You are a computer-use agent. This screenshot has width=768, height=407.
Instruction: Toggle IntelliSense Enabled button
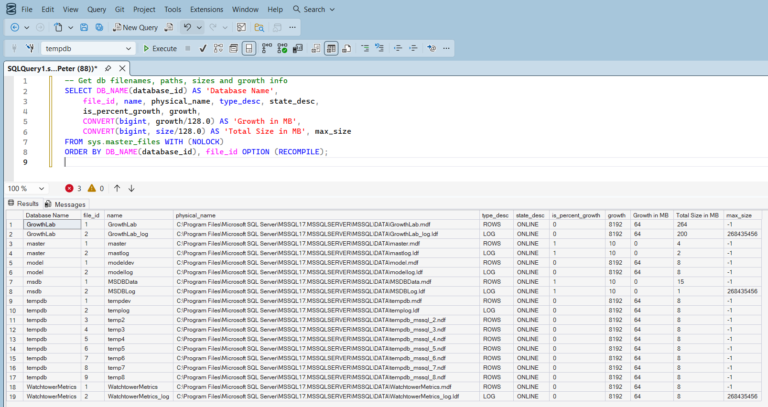[249, 48]
